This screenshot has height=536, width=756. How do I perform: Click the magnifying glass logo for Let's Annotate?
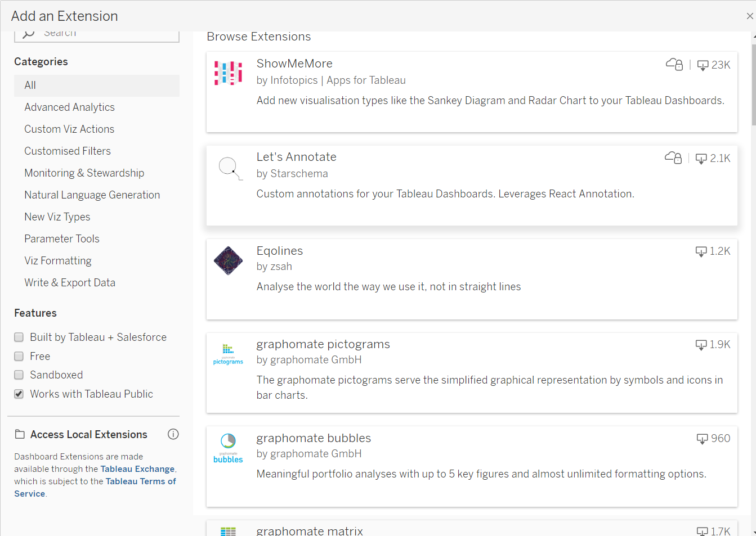(x=228, y=166)
